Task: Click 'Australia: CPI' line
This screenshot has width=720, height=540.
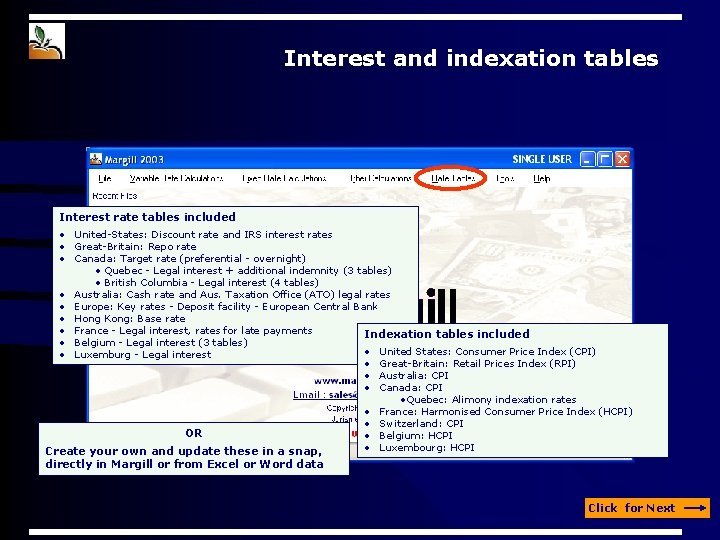Action: click(414, 376)
